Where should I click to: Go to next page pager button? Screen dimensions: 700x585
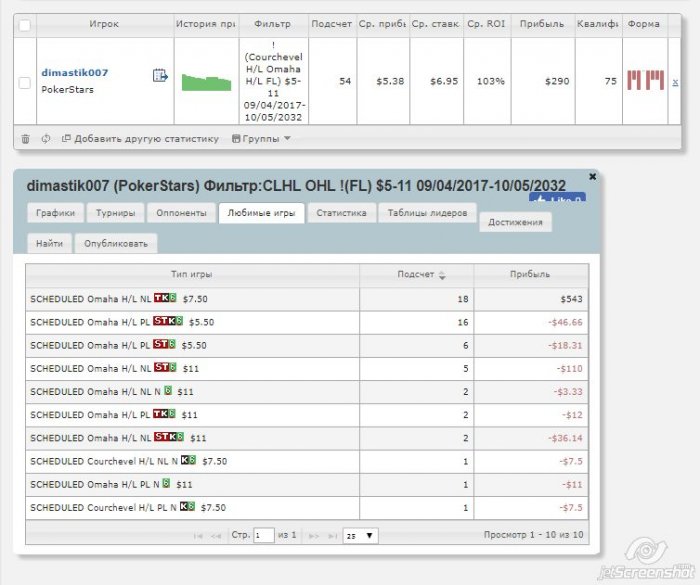[x=314, y=536]
